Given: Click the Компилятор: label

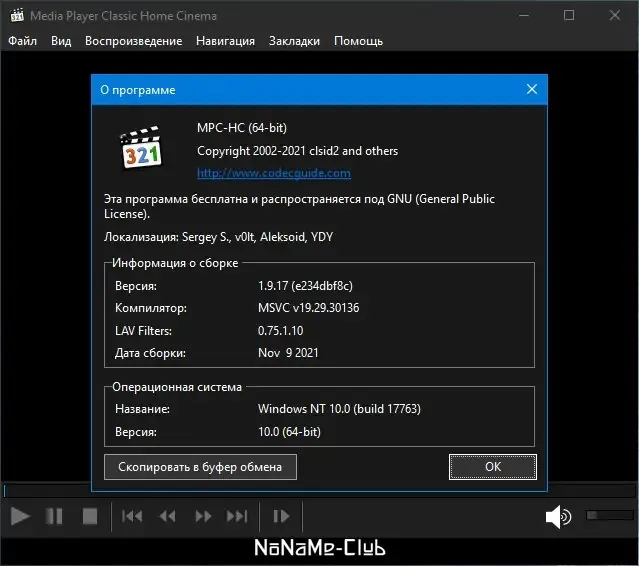Looking at the screenshot, I should 151,308.
